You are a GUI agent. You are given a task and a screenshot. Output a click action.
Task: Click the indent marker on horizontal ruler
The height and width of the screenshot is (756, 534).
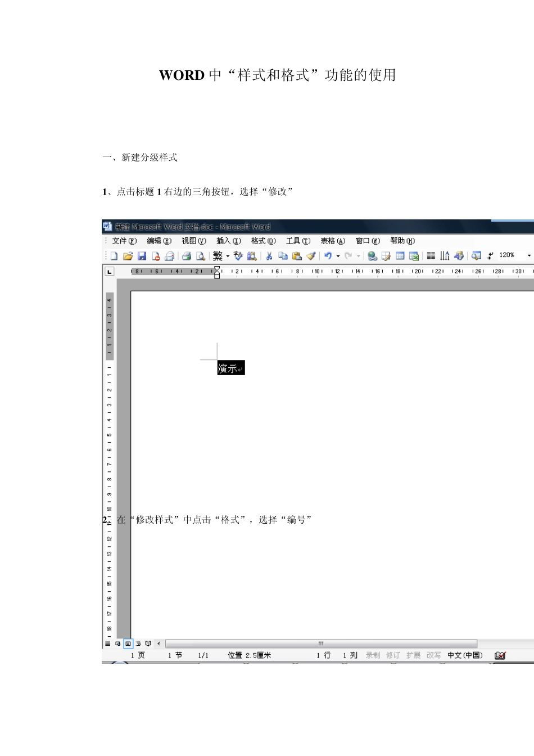[217, 272]
